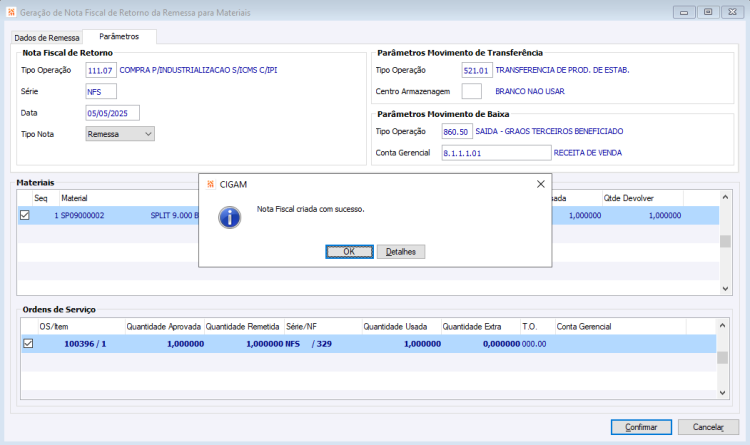Screen dimensions: 750x445
Task: Click transfer Tipo Operação field 521.01
Action: [x=477, y=70]
